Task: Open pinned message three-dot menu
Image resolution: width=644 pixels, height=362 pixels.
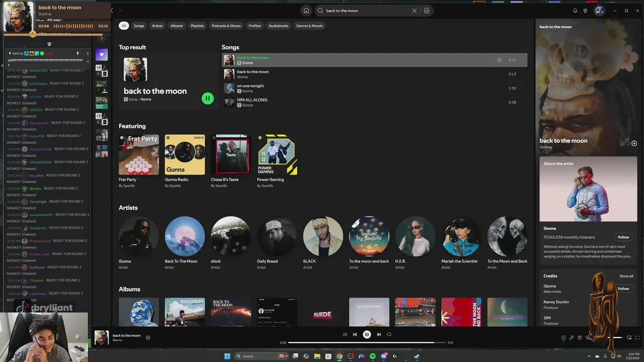Action: point(88,53)
